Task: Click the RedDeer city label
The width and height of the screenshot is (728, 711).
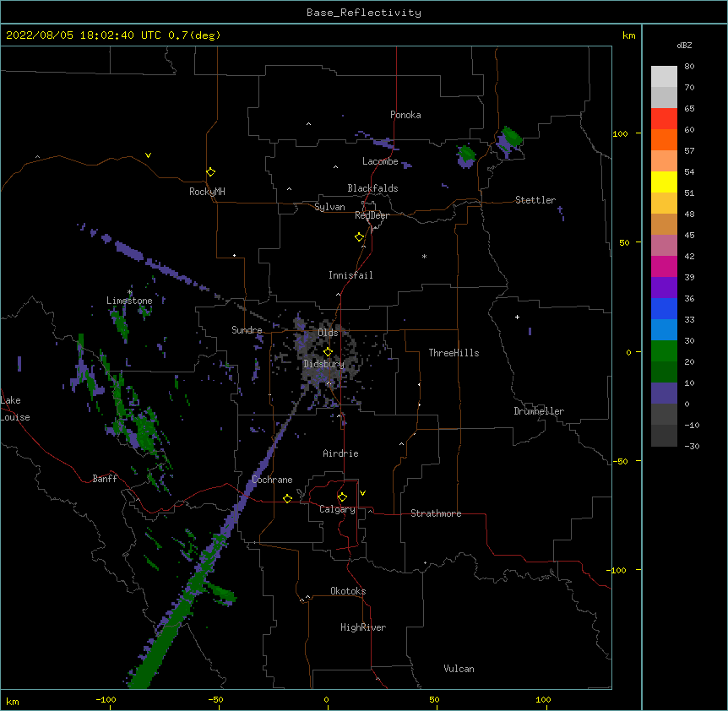Action: point(372,215)
